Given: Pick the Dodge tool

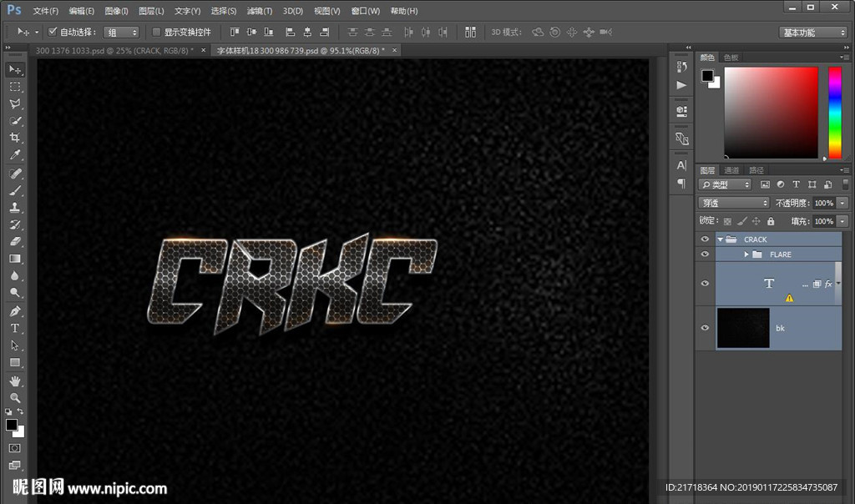Looking at the screenshot, I should click(x=15, y=292).
